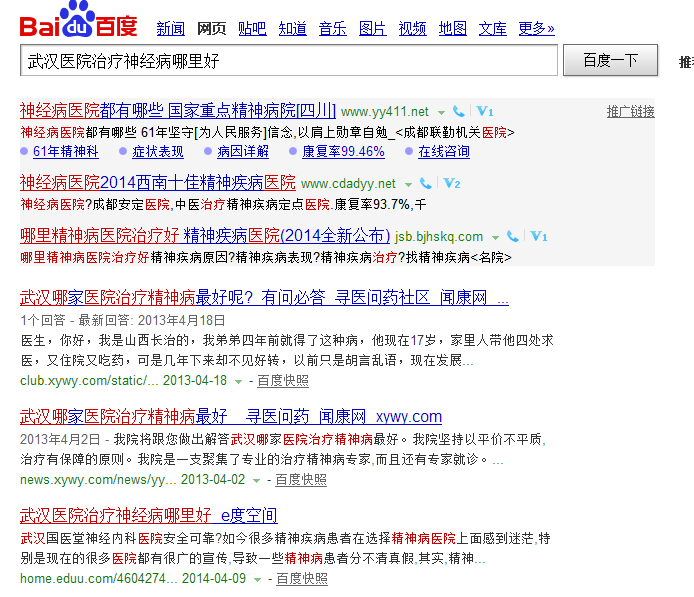Focus the search query input field
This screenshot has height=597, width=694.
(x=289, y=60)
